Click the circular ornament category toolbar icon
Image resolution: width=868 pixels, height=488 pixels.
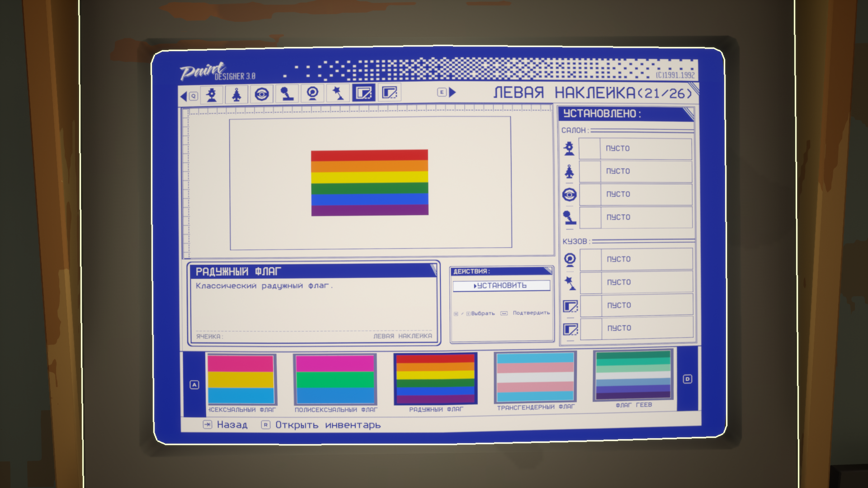[x=312, y=94]
